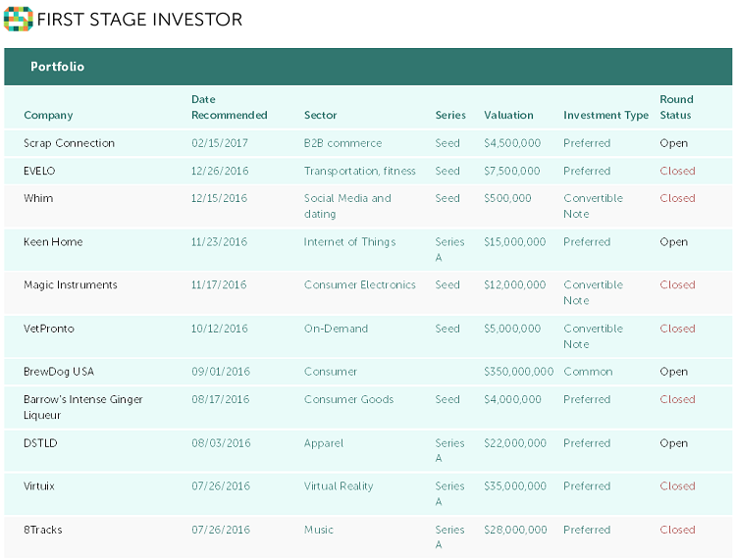
Task: Select the $15,000,000 valuation
Action: [x=514, y=242]
